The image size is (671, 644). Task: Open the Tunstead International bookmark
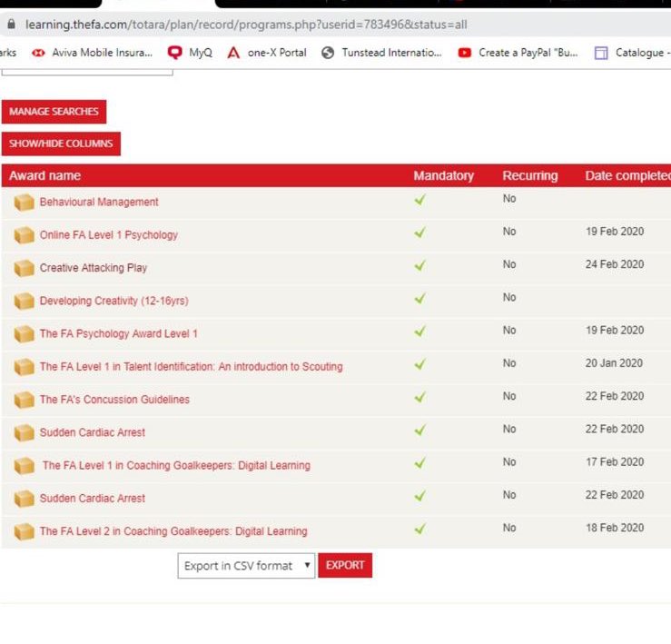tap(381, 53)
